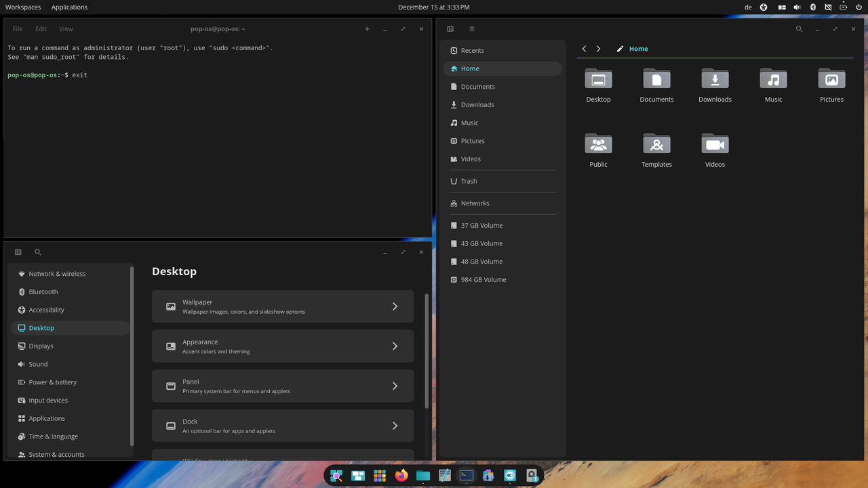The image size is (868, 488).
Task: Click the Desktop settings page scrollbar
Action: pyautogui.click(x=427, y=351)
